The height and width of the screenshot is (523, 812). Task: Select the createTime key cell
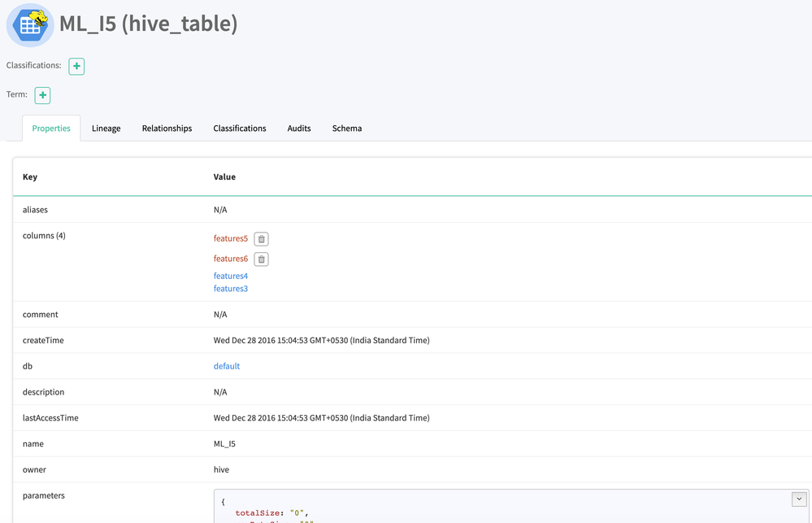(x=43, y=340)
